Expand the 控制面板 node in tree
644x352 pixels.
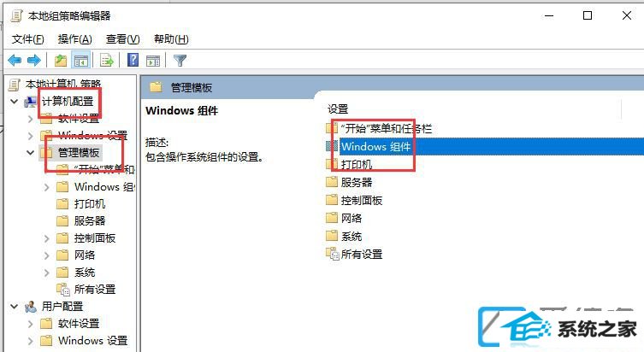click(x=46, y=238)
